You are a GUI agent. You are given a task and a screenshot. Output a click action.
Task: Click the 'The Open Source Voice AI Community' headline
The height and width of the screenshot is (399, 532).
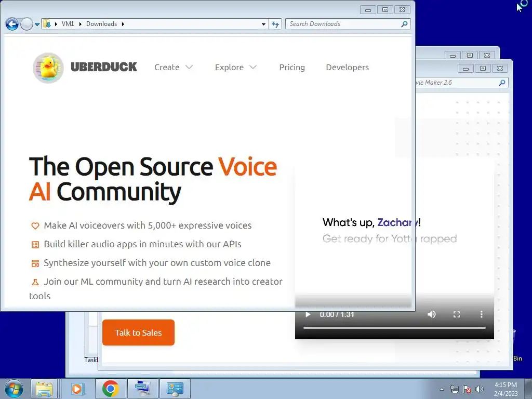click(x=153, y=179)
